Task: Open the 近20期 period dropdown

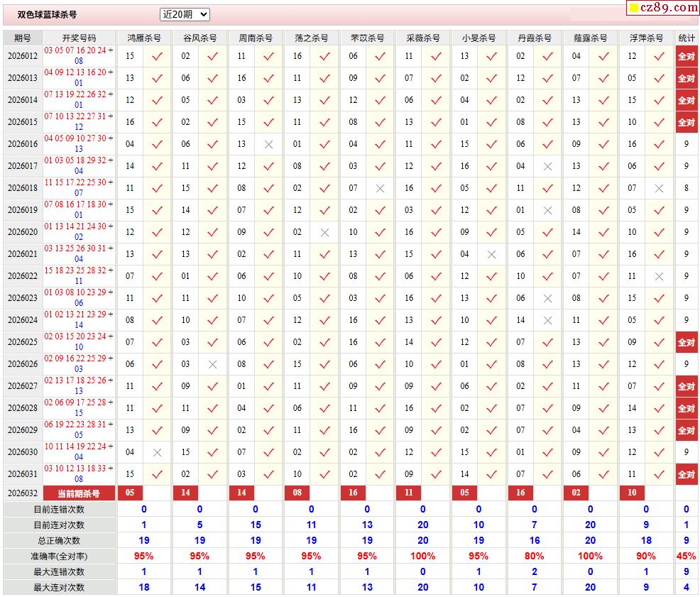Action: coord(185,14)
